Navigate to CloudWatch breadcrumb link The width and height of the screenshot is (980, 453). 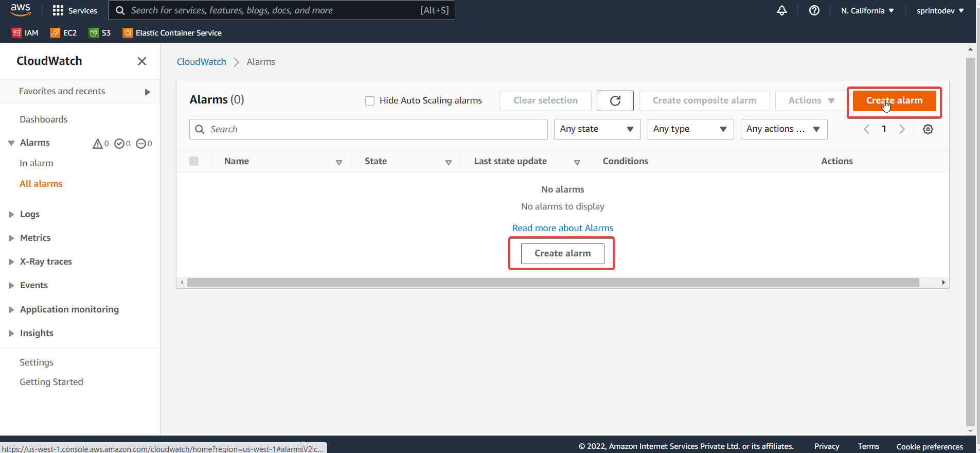[x=202, y=62]
